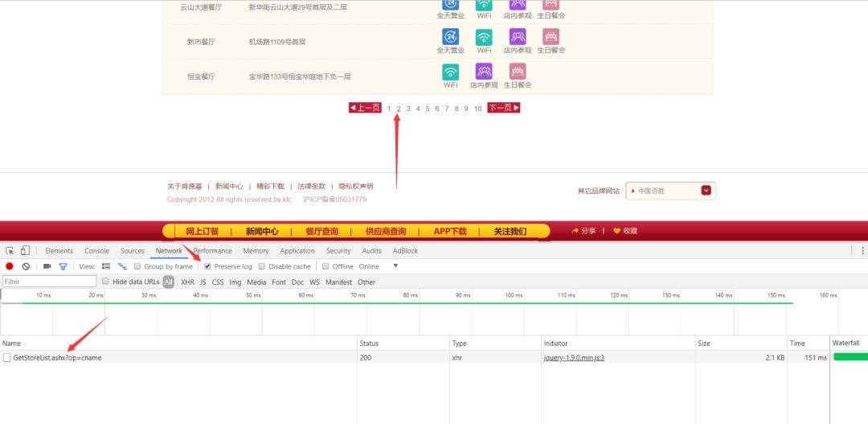Click in the network Filter input field
Viewport: 868px width, 424px height.
tap(49, 282)
